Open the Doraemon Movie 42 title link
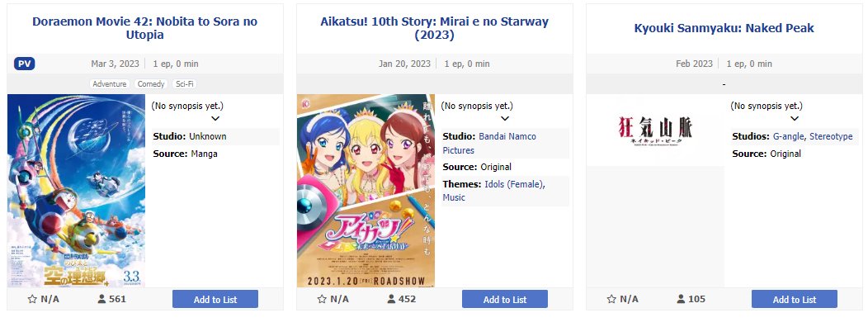868x327 pixels. (145, 28)
